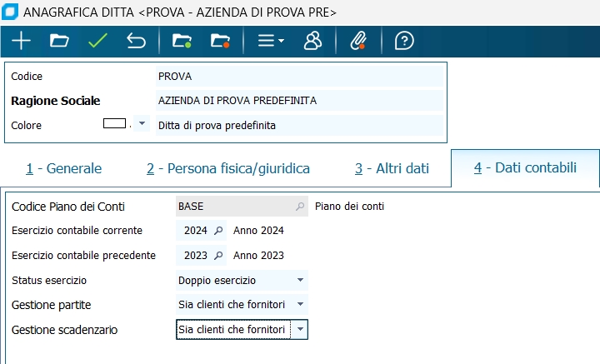
Task: Go to the 3 - Altri dati tab
Action: [x=392, y=168]
